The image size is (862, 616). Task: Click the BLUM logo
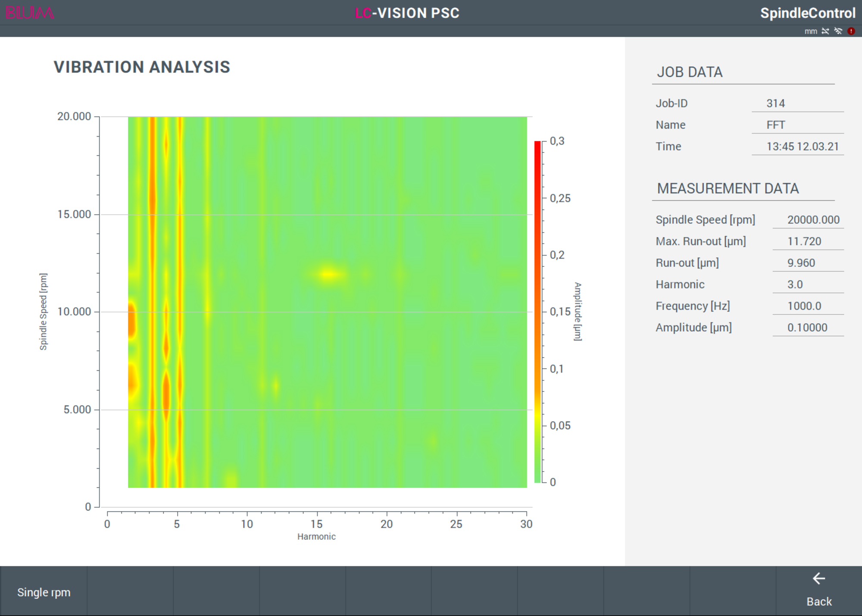coord(30,13)
